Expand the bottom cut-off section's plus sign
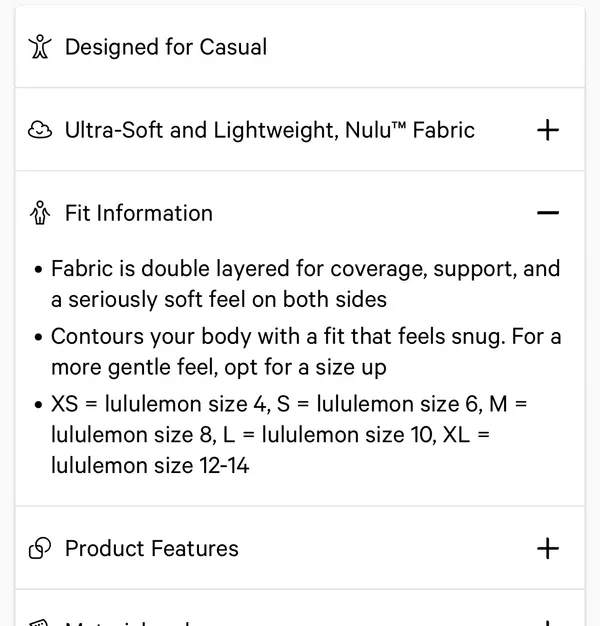 point(548,623)
